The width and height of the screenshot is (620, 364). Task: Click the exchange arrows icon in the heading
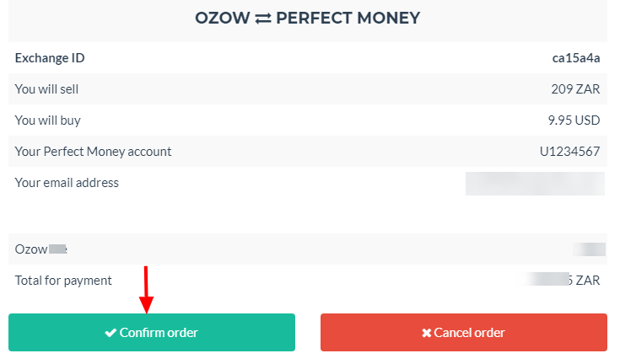pos(262,19)
